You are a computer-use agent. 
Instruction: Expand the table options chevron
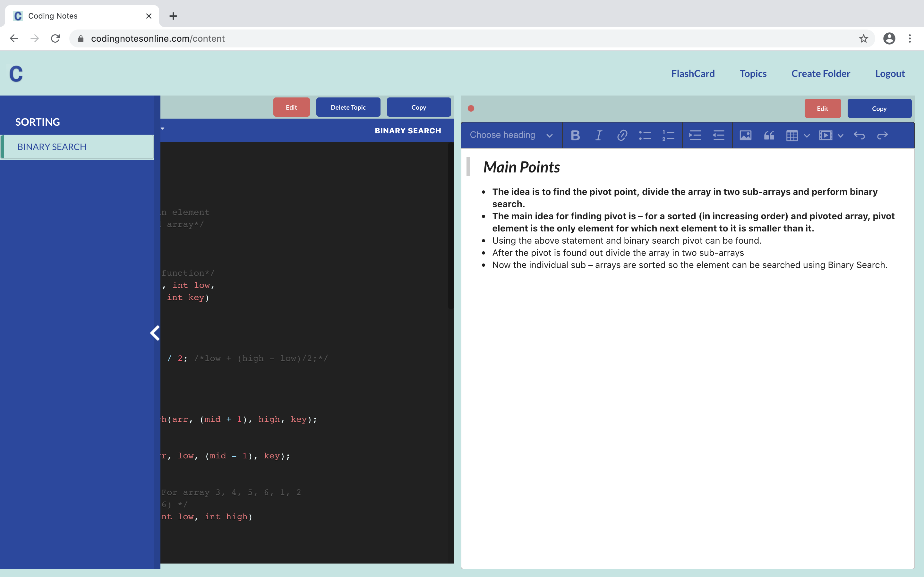[x=806, y=136]
